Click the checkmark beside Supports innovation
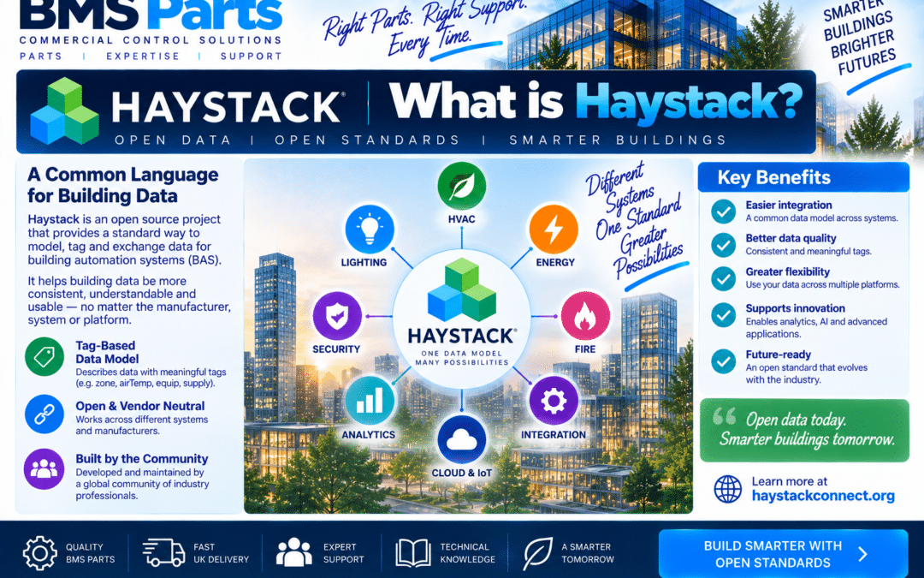Image resolution: width=924 pixels, height=578 pixels. tap(723, 315)
